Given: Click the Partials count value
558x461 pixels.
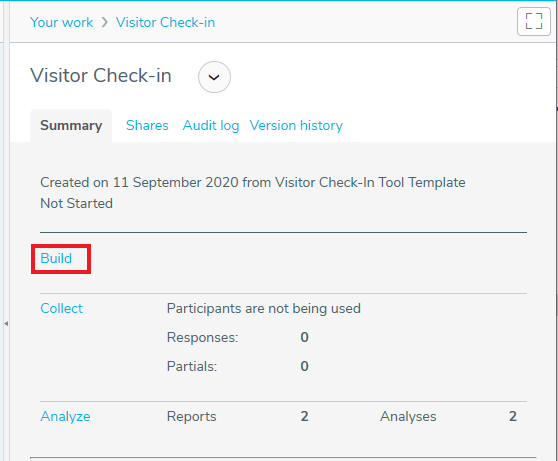Looking at the screenshot, I should (304, 366).
